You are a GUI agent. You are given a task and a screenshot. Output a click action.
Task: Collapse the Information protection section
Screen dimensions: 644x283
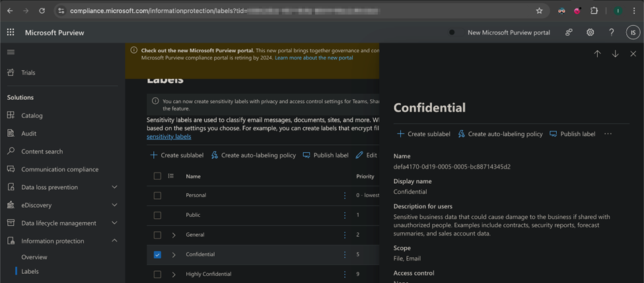coord(114,241)
